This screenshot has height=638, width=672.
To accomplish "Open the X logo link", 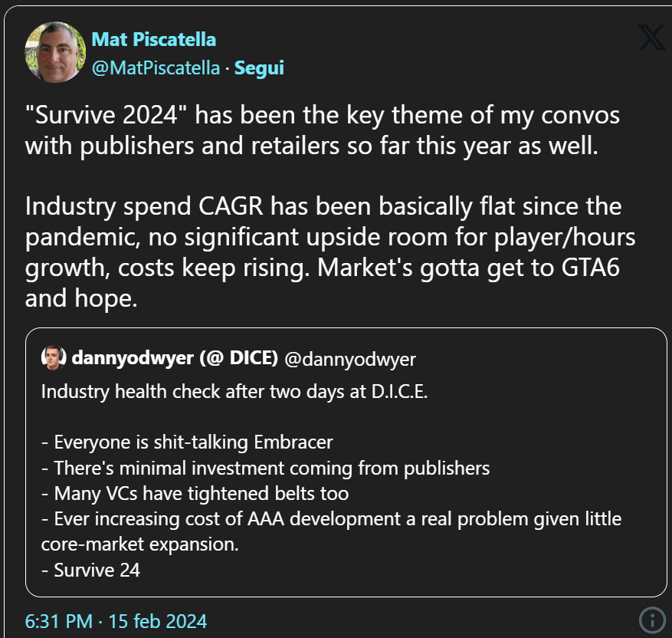I will (651, 37).
